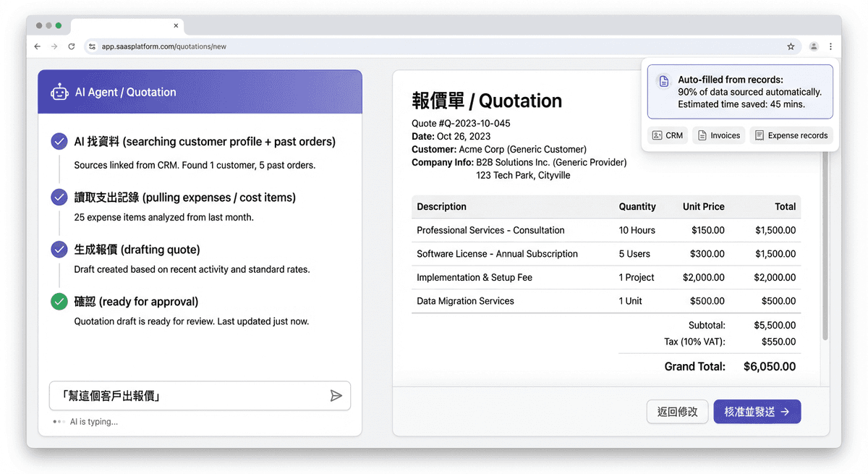The width and height of the screenshot is (868, 474).
Task: Send the chat message with arrow icon
Action: pos(336,396)
